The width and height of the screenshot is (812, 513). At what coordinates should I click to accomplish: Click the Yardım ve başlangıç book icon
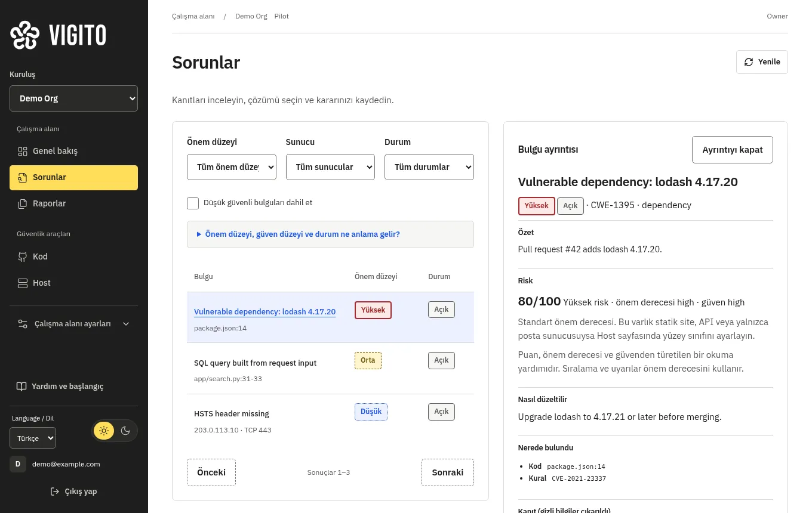(x=21, y=386)
